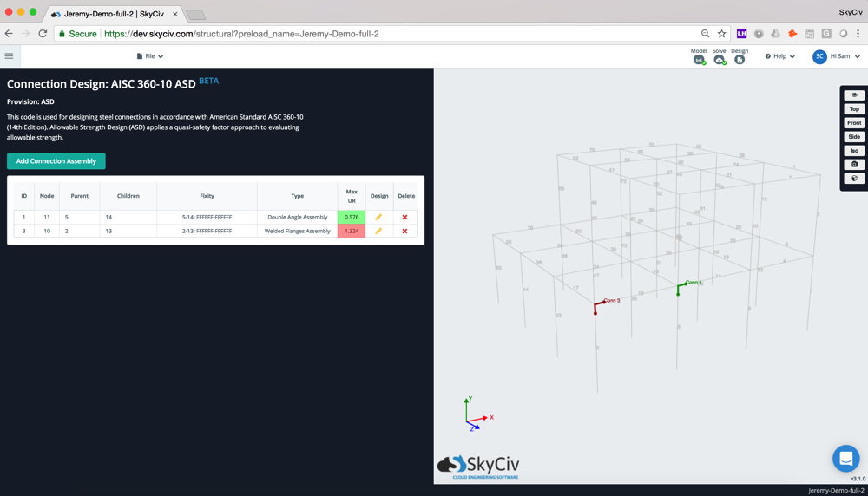Click the Type column header

pos(297,196)
